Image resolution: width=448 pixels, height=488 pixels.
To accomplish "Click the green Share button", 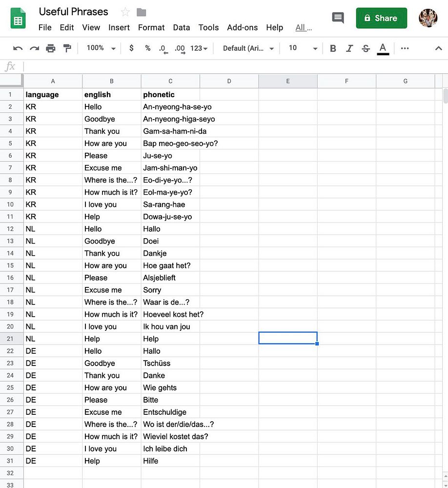I will pyautogui.click(x=381, y=18).
